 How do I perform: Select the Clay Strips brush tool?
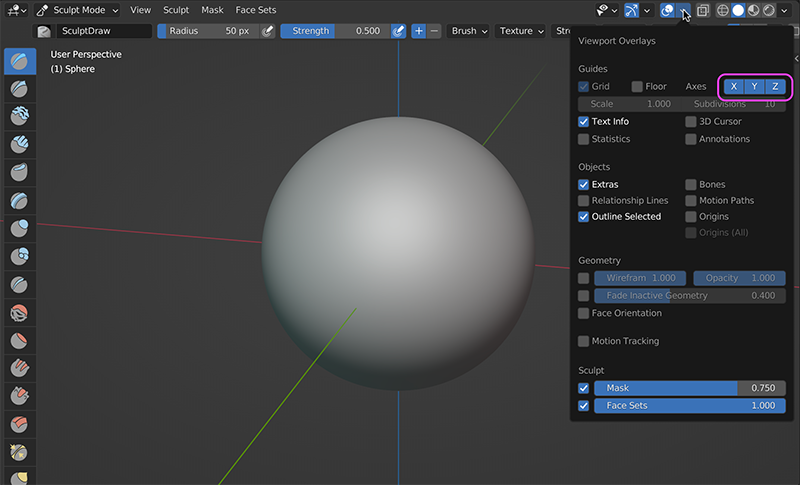[19, 145]
